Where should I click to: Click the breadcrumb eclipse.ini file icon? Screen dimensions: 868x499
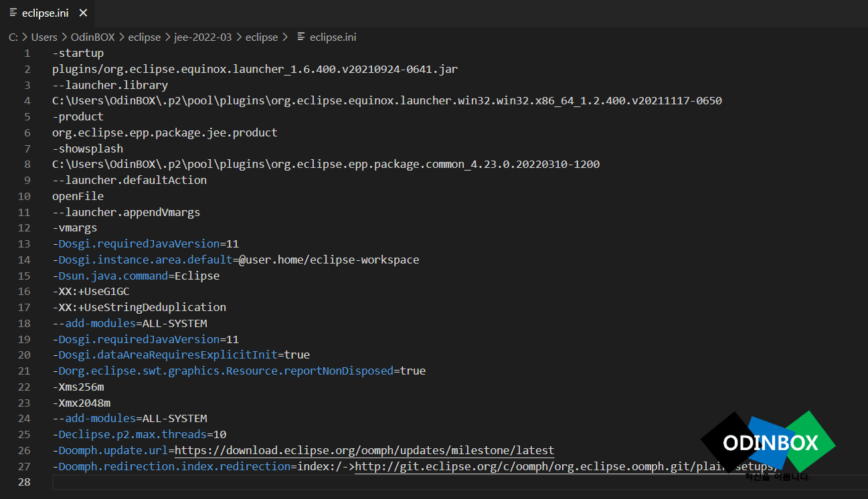301,37
